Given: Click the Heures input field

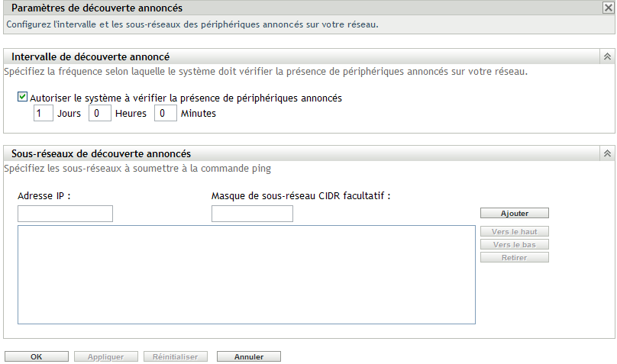Looking at the screenshot, I should pyautogui.click(x=100, y=114).
